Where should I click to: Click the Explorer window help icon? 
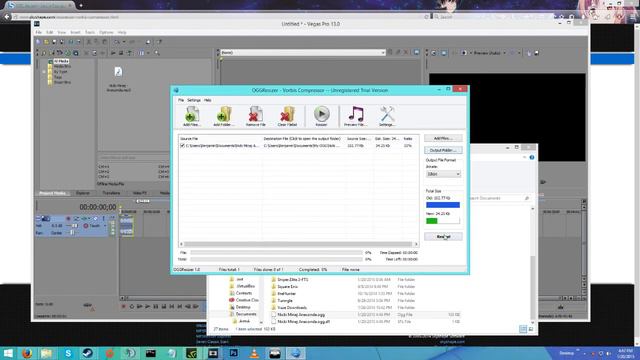pos(532,157)
